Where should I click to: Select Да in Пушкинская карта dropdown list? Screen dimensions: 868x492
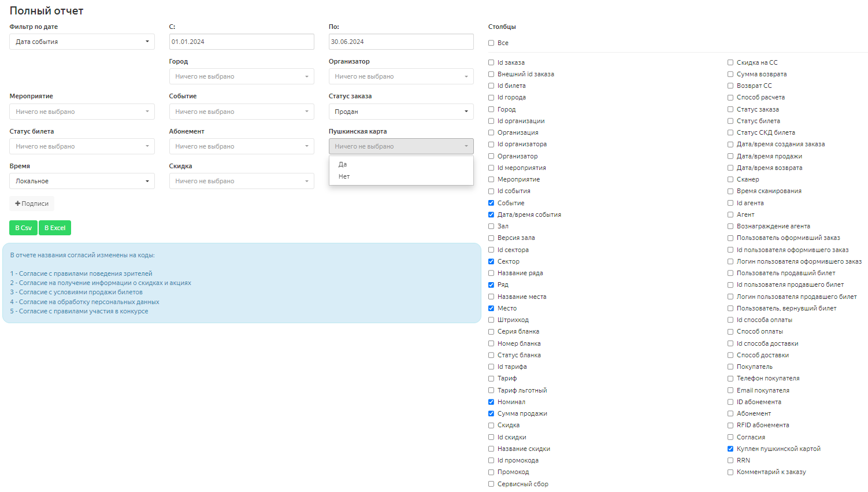click(x=343, y=164)
